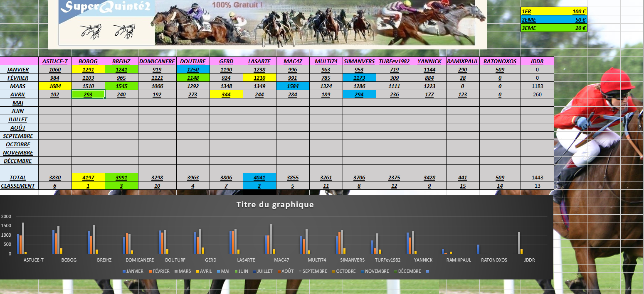Select the ASTUCE-T column header cell

[55, 61]
